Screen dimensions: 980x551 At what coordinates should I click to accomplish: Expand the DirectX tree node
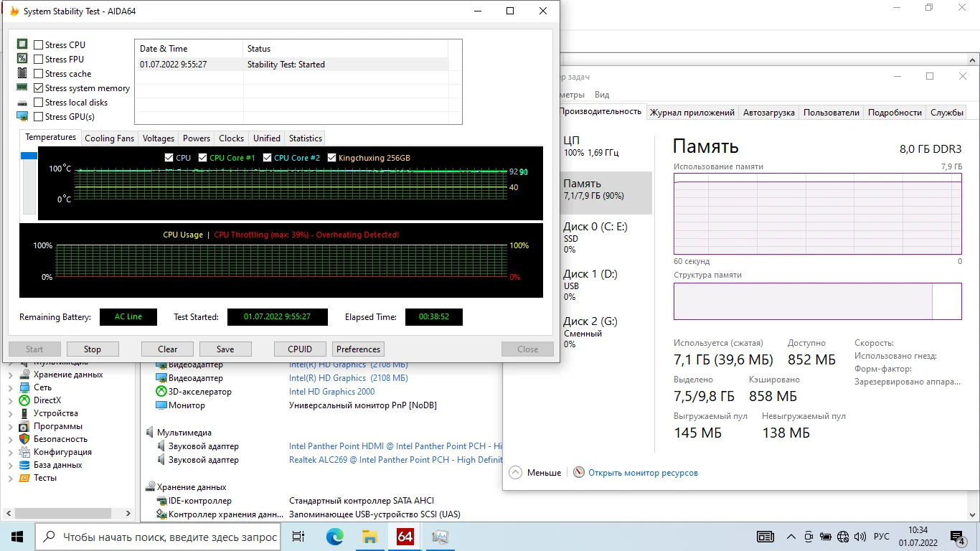10,400
